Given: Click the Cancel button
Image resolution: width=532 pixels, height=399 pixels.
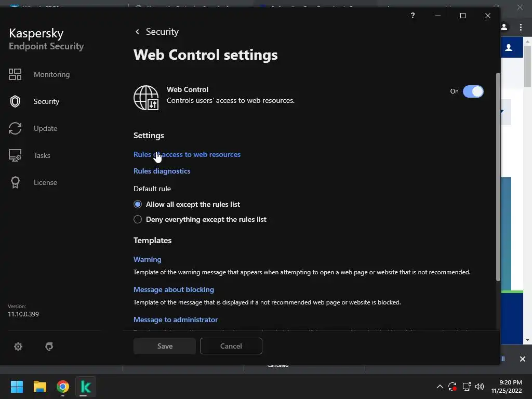Looking at the screenshot, I should tap(231, 346).
